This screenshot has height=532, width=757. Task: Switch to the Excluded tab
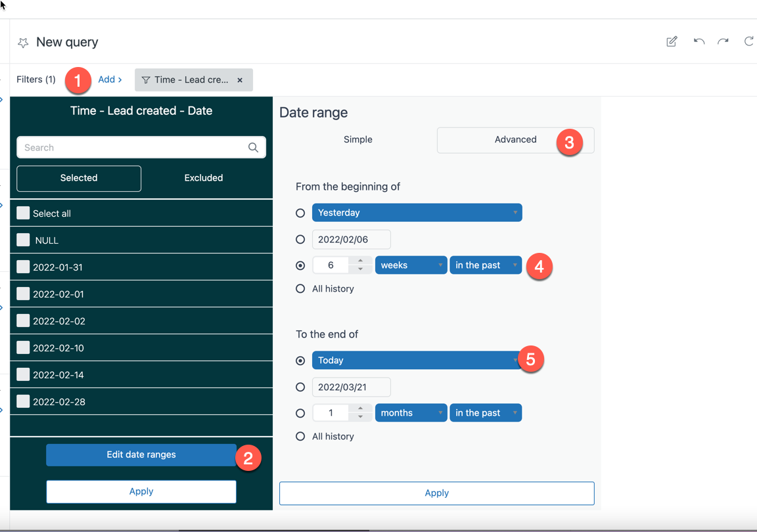(204, 178)
